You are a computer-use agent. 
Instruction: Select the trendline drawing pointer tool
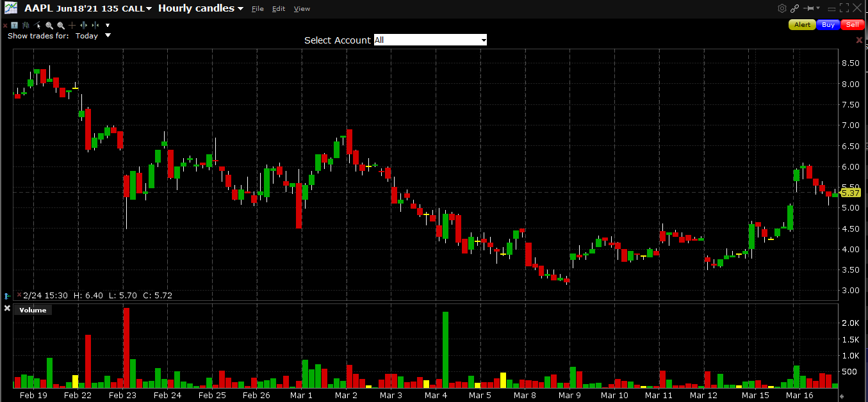[38, 25]
